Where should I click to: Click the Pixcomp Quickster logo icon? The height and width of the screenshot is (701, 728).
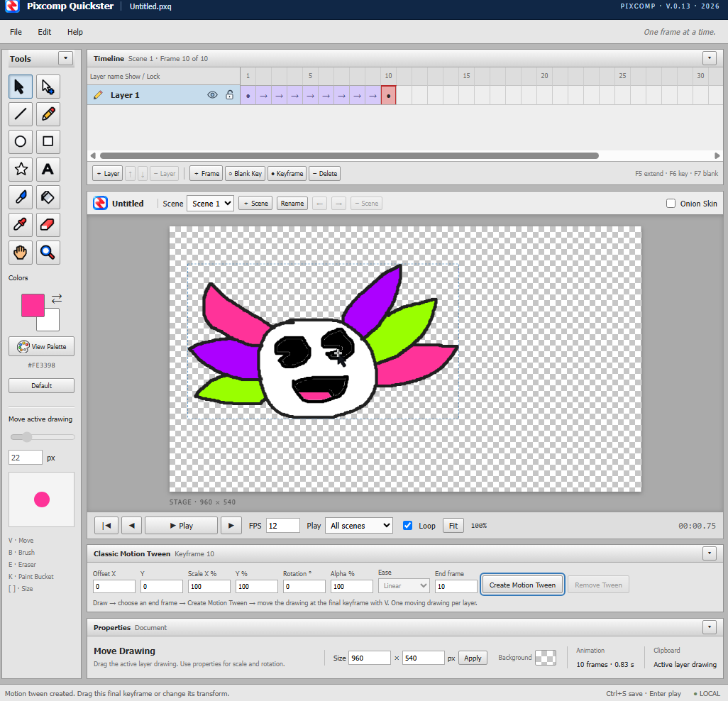13,6
